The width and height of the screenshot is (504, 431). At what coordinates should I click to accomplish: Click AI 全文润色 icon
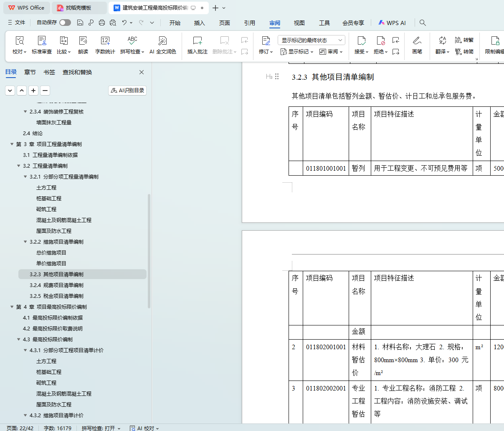click(163, 40)
